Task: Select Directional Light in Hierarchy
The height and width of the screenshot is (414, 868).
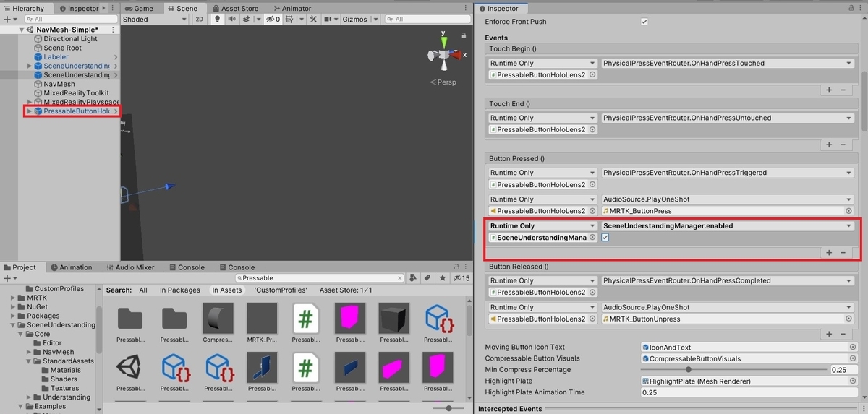Action: coord(70,39)
